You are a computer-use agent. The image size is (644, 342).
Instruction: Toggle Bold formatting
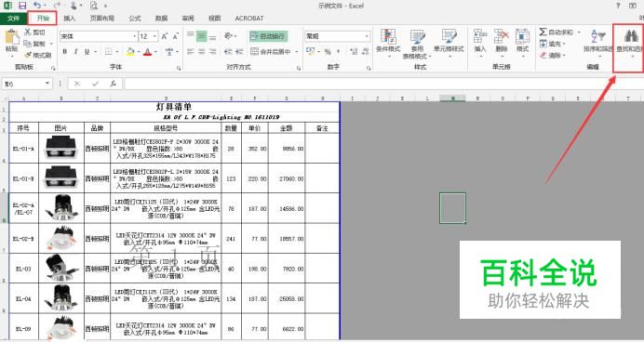click(x=65, y=52)
